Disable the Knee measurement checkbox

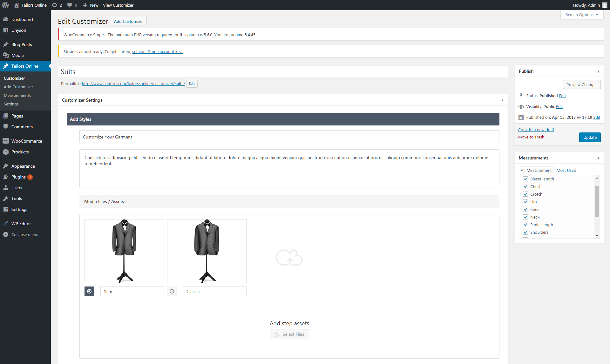(526, 209)
